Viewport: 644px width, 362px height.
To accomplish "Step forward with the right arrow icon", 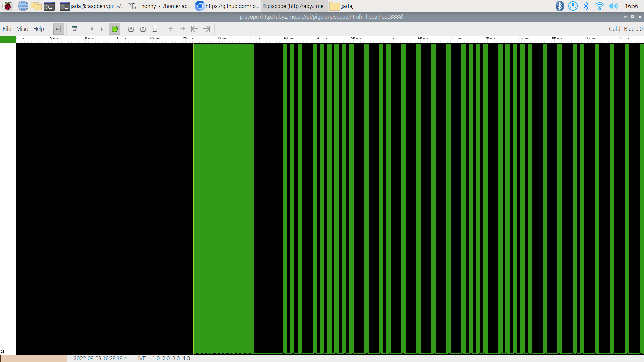I will click(183, 29).
